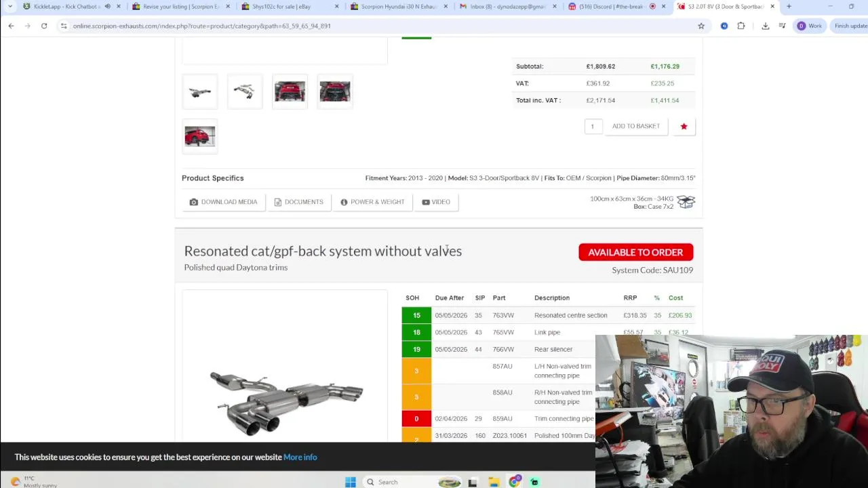This screenshot has height=488, width=868.
Task: Click part number 763VW
Action: point(503,315)
